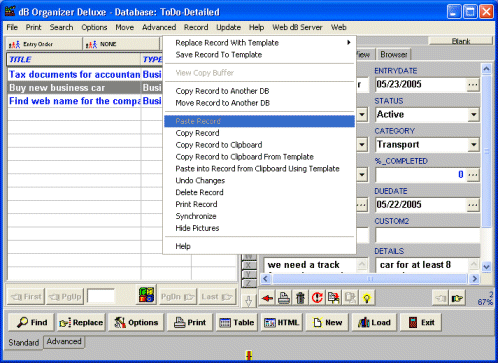Click the yellow light bulb icon

tap(367, 298)
